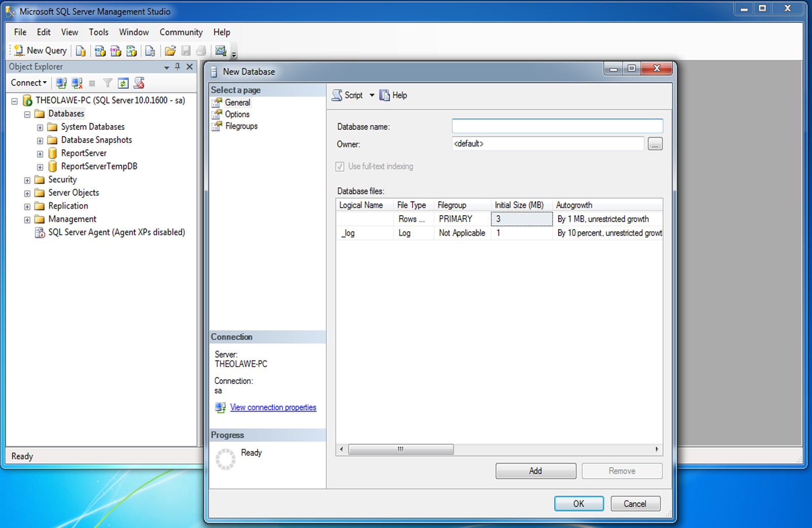Click the Print icon in the toolbar
The image size is (812, 528).
pyautogui.click(x=201, y=51)
